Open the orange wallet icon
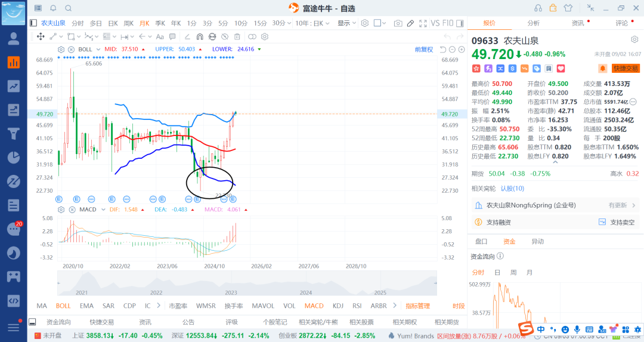 [553, 8]
